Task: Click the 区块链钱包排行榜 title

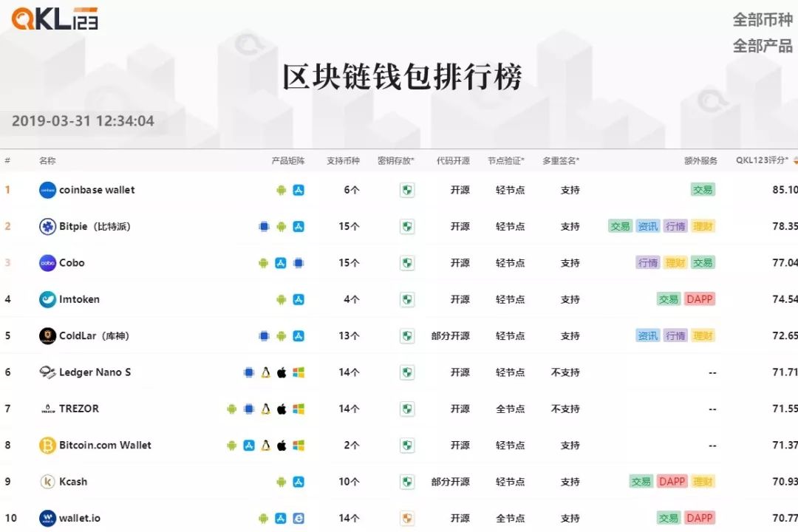Action: 402,78
